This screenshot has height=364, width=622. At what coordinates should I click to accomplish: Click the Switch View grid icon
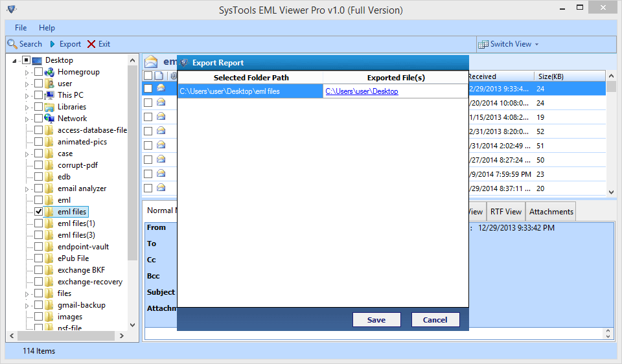pyautogui.click(x=483, y=44)
